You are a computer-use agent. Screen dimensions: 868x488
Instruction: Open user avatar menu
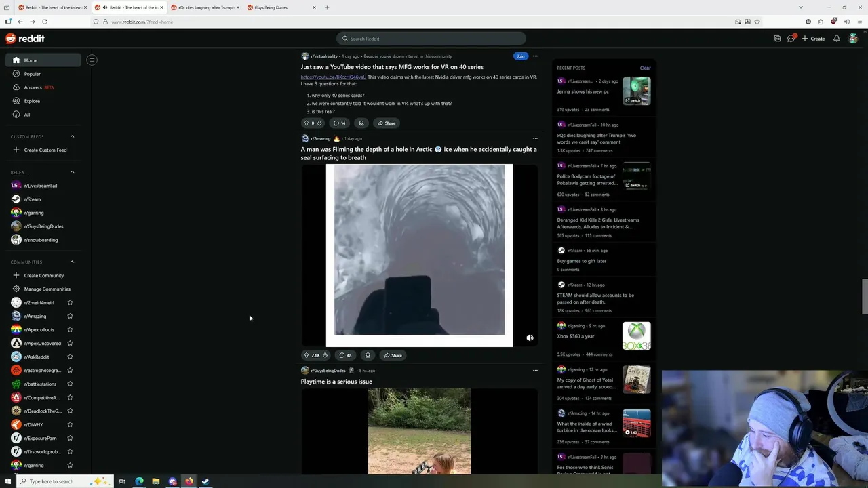pyautogui.click(x=853, y=39)
